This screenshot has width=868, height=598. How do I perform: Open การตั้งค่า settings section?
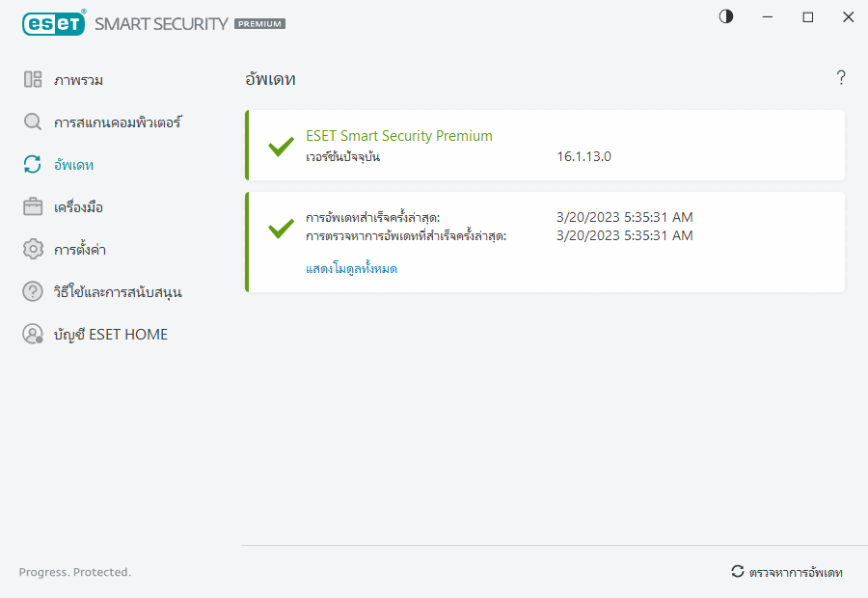[80, 250]
